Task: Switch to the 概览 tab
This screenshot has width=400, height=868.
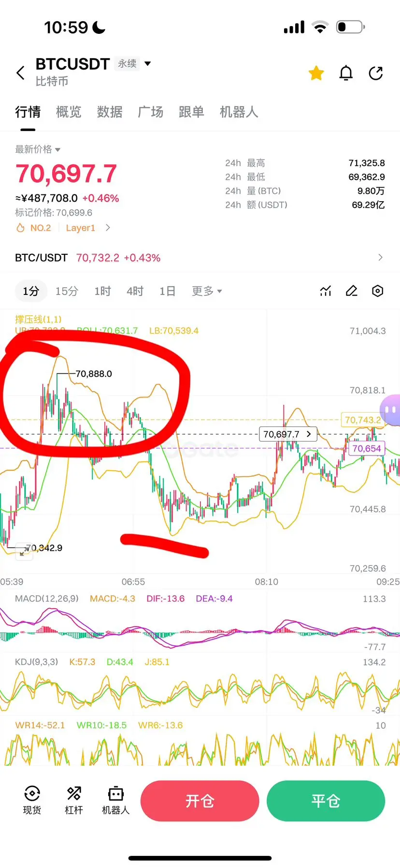Action: click(x=69, y=112)
